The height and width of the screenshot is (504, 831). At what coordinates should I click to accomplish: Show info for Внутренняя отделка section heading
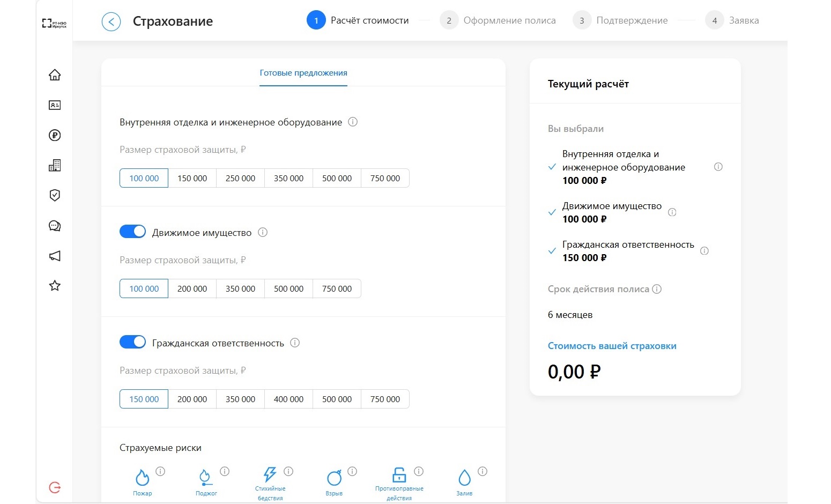(x=353, y=122)
